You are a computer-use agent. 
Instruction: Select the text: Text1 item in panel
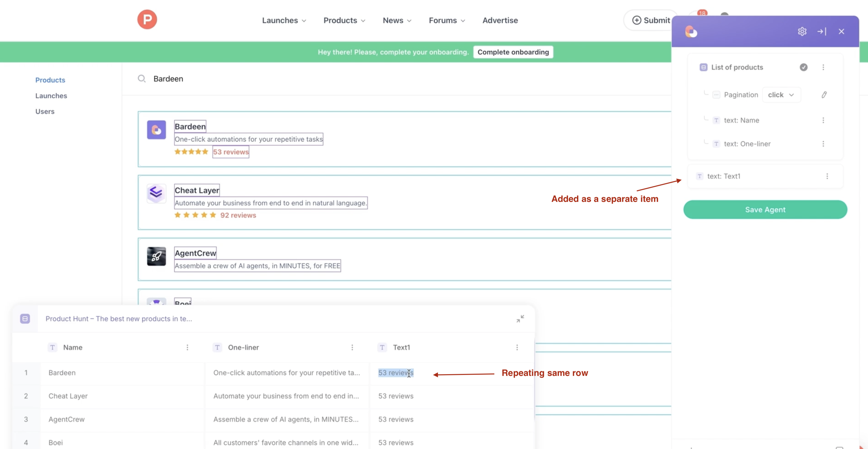(x=723, y=176)
